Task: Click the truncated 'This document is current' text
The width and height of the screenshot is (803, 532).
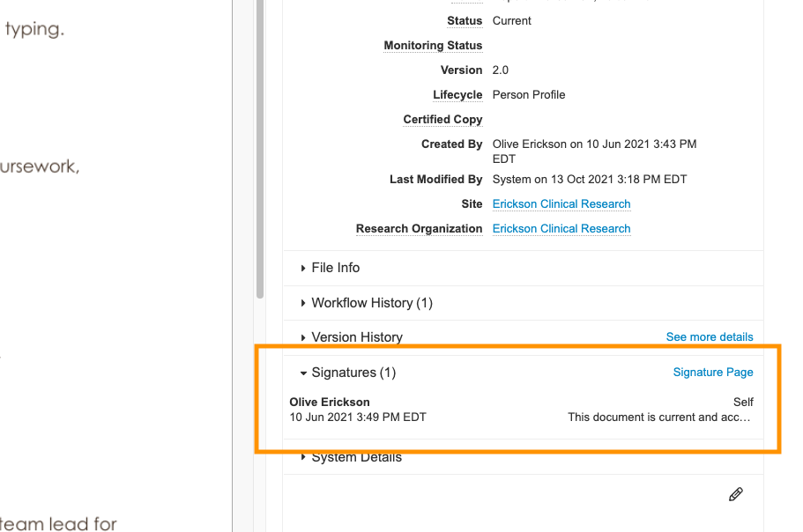Action: tap(660, 417)
